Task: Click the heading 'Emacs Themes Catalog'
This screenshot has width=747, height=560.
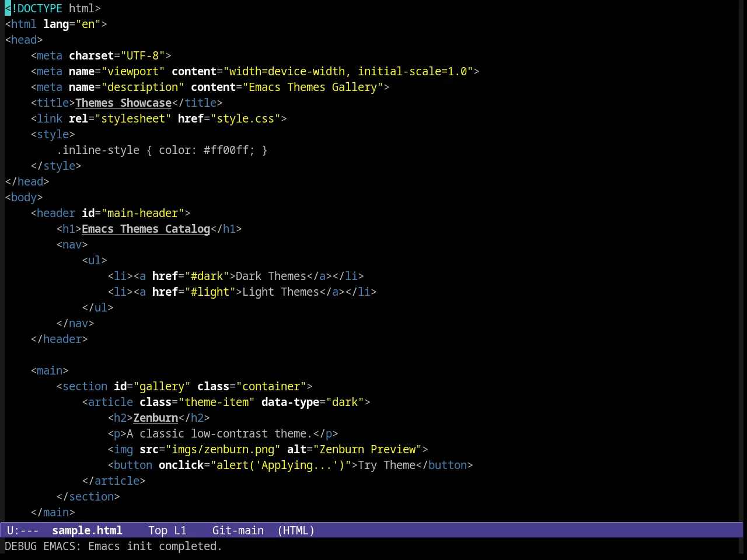Action: coord(146,229)
